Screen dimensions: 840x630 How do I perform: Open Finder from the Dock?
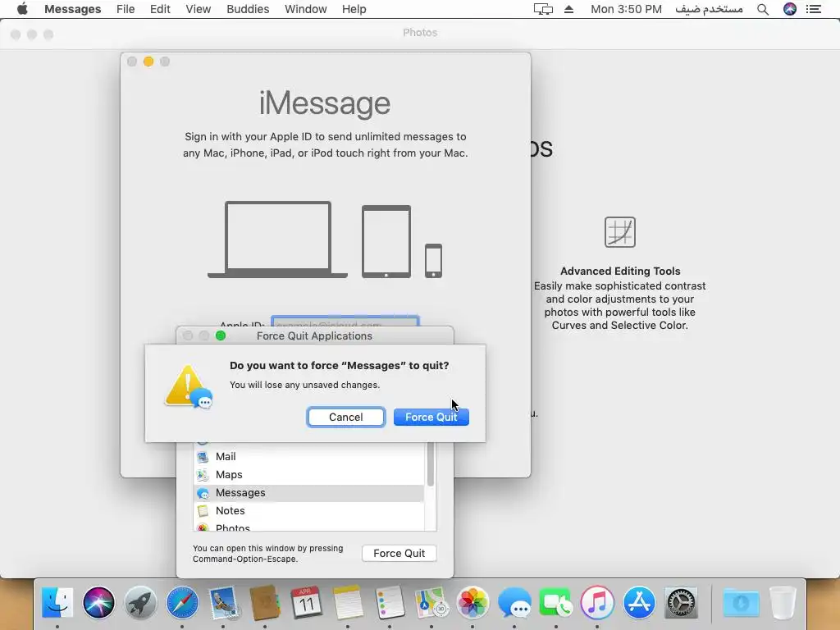pyautogui.click(x=57, y=602)
